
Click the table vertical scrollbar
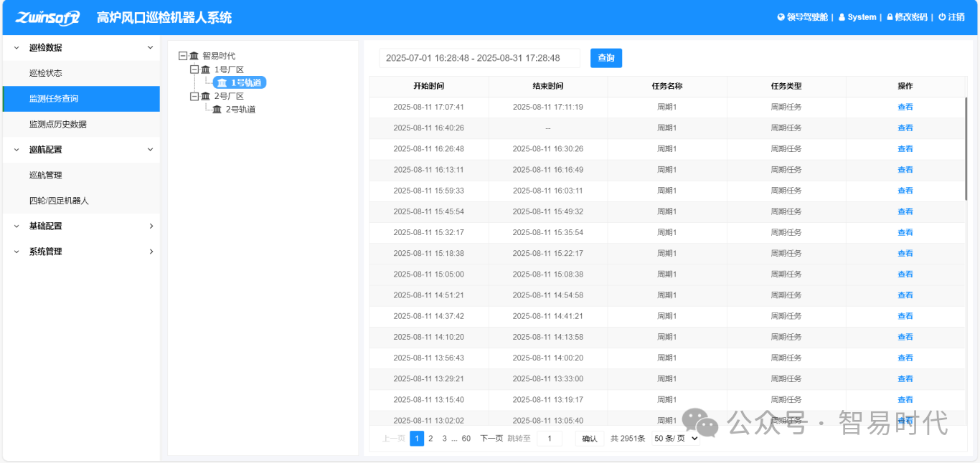[966, 149]
